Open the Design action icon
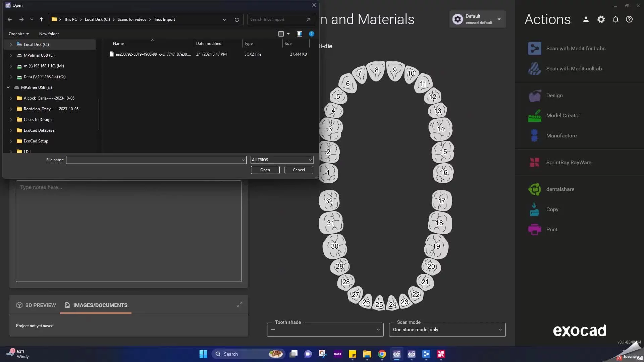The image size is (644, 362). click(x=534, y=96)
